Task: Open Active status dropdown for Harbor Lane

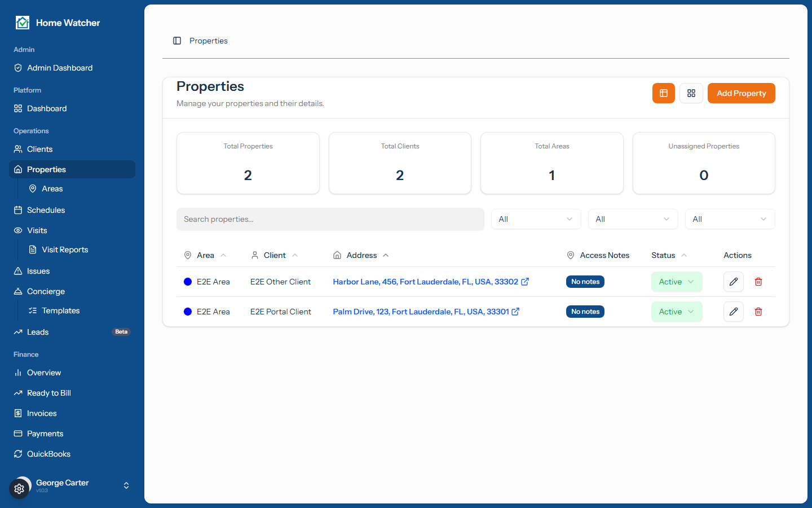Action: tap(677, 282)
